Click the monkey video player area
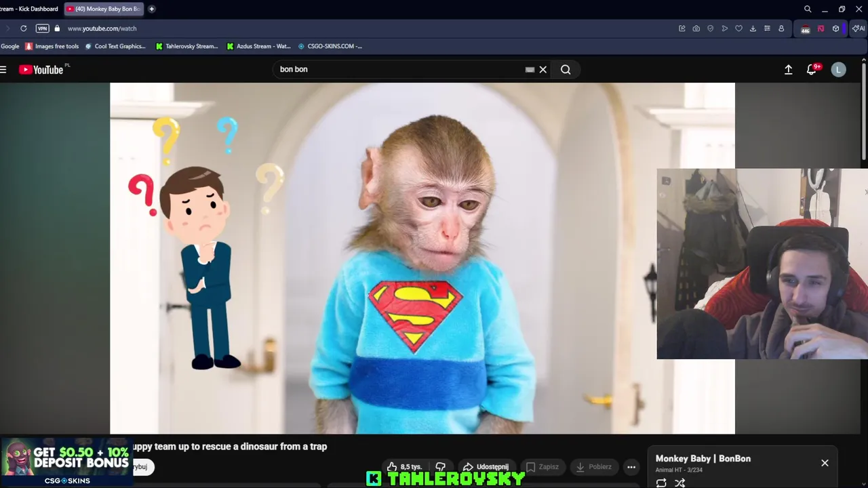This screenshot has height=488, width=868. coord(422,258)
